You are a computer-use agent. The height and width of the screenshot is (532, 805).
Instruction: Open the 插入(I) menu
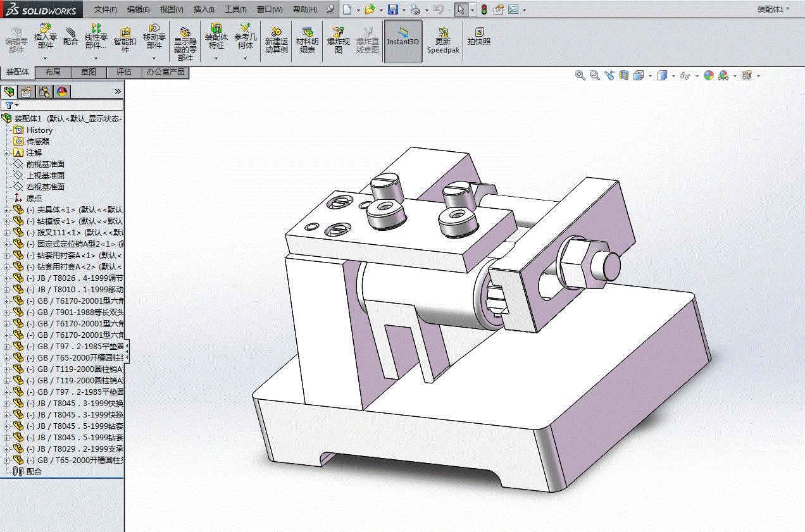tap(204, 9)
